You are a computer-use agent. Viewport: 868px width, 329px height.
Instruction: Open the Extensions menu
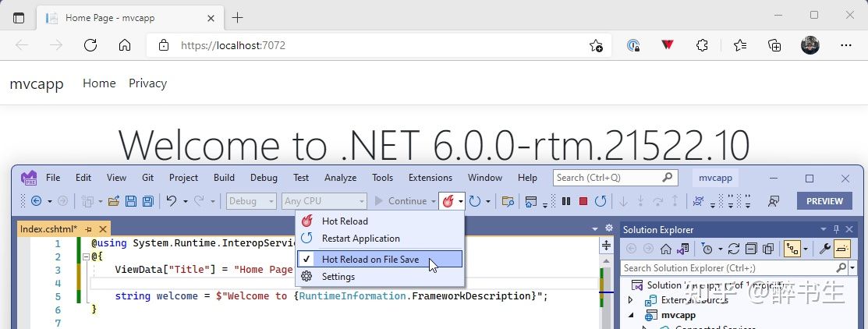(430, 178)
